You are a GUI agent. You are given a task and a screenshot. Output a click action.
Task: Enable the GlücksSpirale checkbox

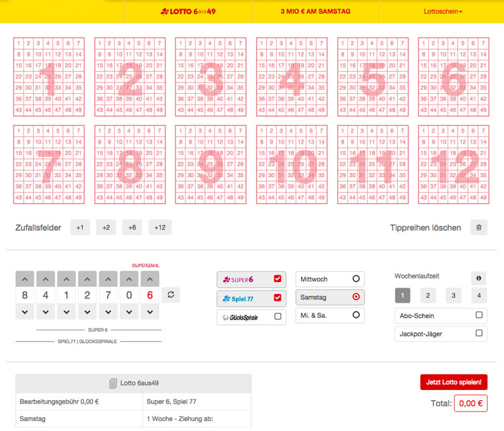coord(278,316)
